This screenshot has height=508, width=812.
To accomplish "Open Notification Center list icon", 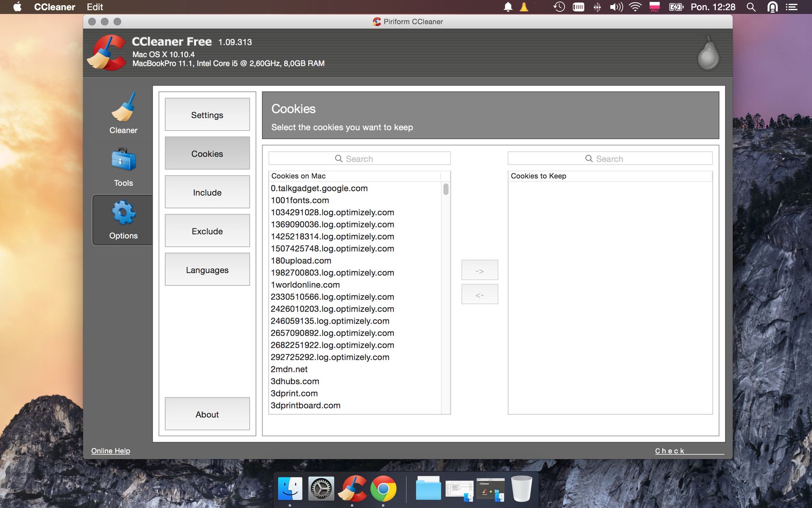I will pos(792,7).
